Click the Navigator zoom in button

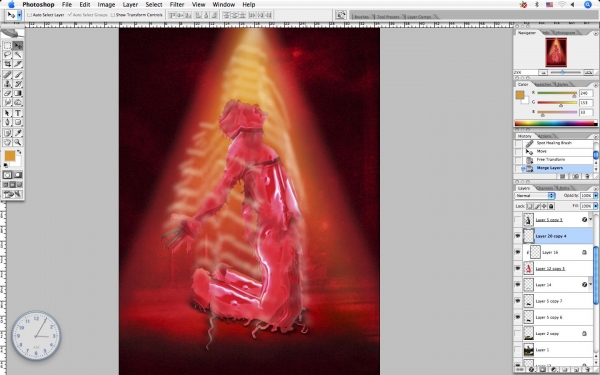588,72
